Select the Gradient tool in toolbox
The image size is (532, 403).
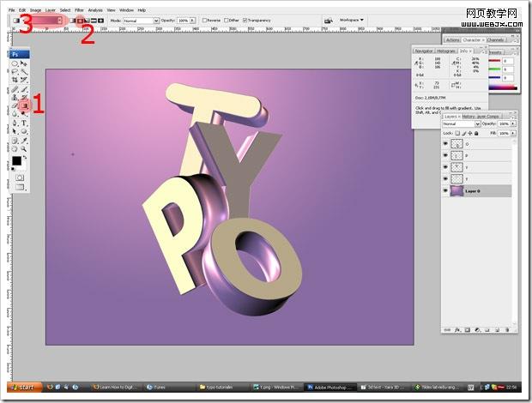click(x=24, y=105)
